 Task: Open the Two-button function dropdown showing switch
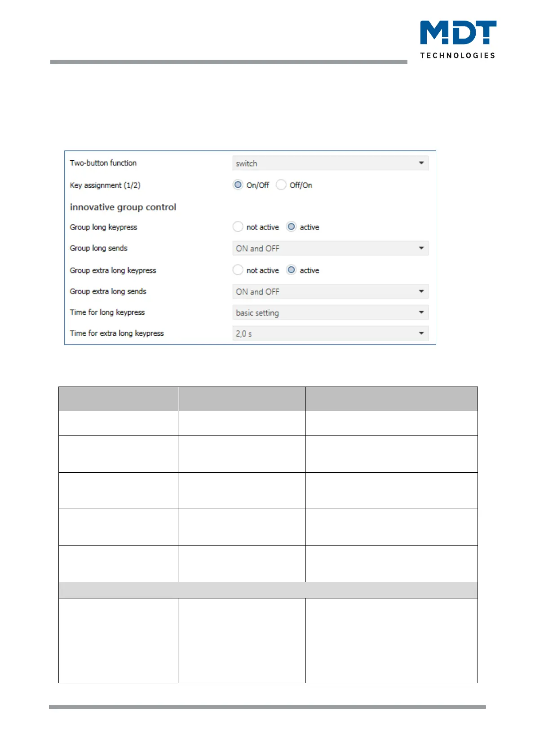pyautogui.click(x=330, y=163)
